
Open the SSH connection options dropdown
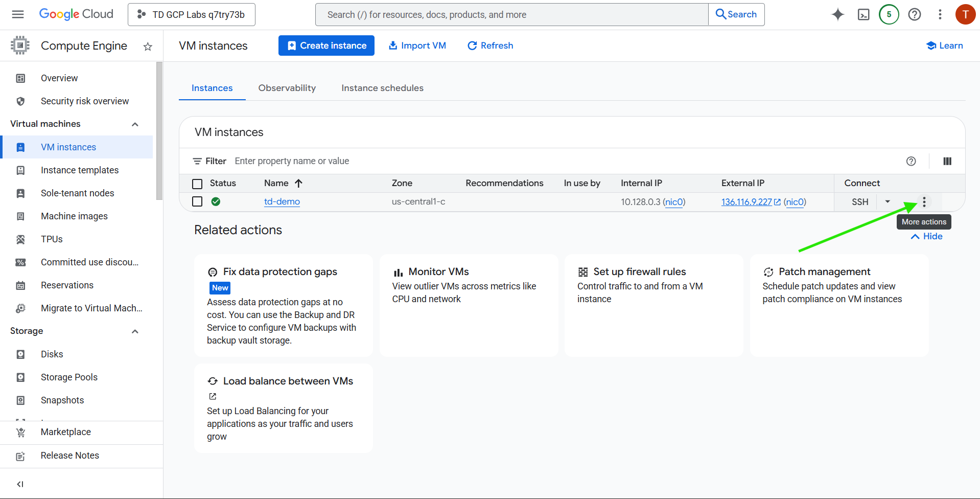click(888, 201)
